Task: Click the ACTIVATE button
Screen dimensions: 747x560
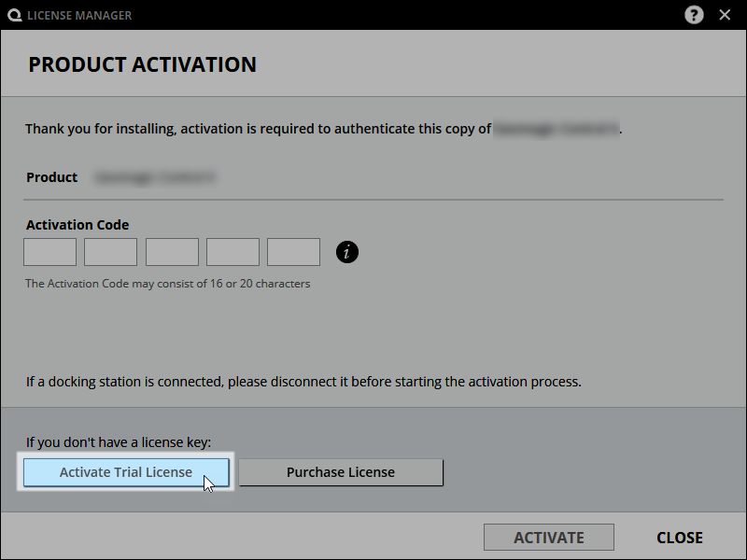Action: [548, 538]
